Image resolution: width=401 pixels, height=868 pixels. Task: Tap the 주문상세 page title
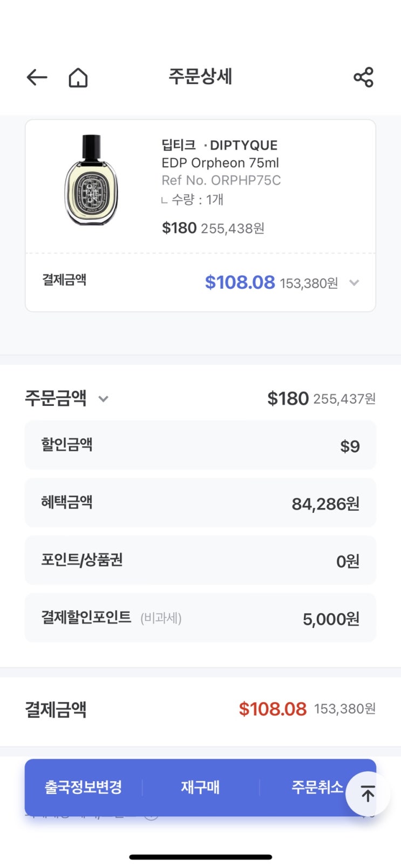[200, 77]
